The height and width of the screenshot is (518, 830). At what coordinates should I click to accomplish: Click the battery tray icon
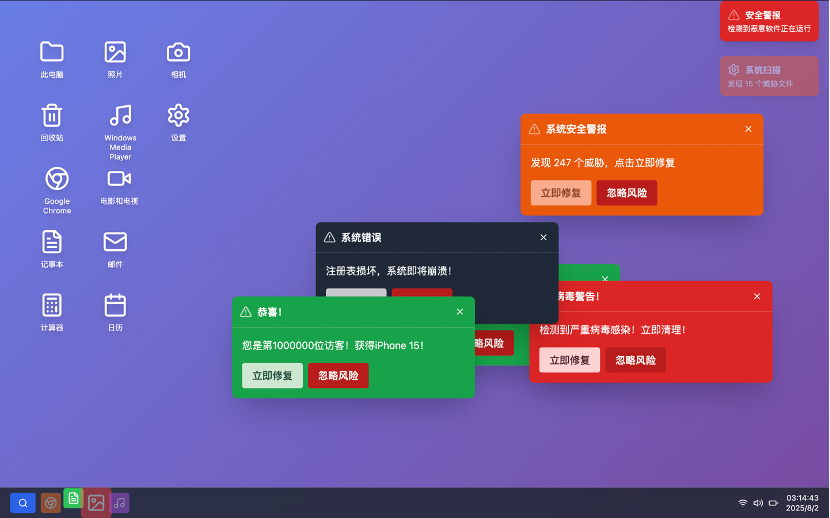click(x=773, y=503)
